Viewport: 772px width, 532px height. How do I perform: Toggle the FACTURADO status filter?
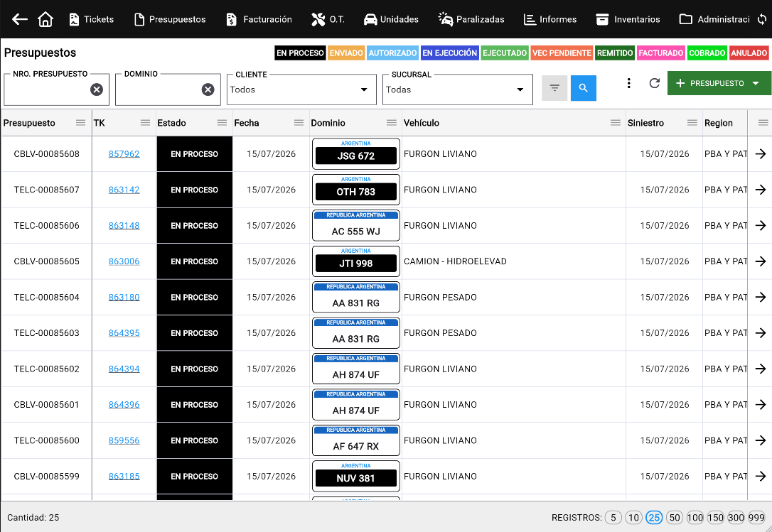coord(660,53)
